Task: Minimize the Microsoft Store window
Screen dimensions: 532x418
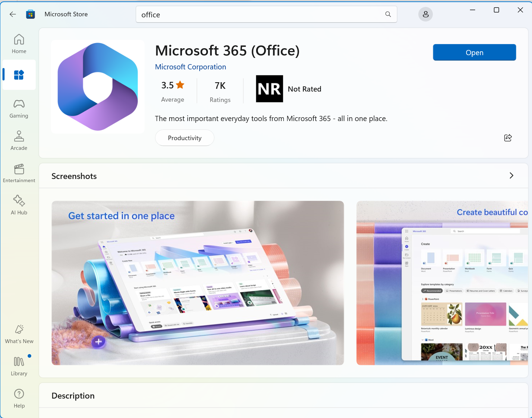Action: pos(472,10)
